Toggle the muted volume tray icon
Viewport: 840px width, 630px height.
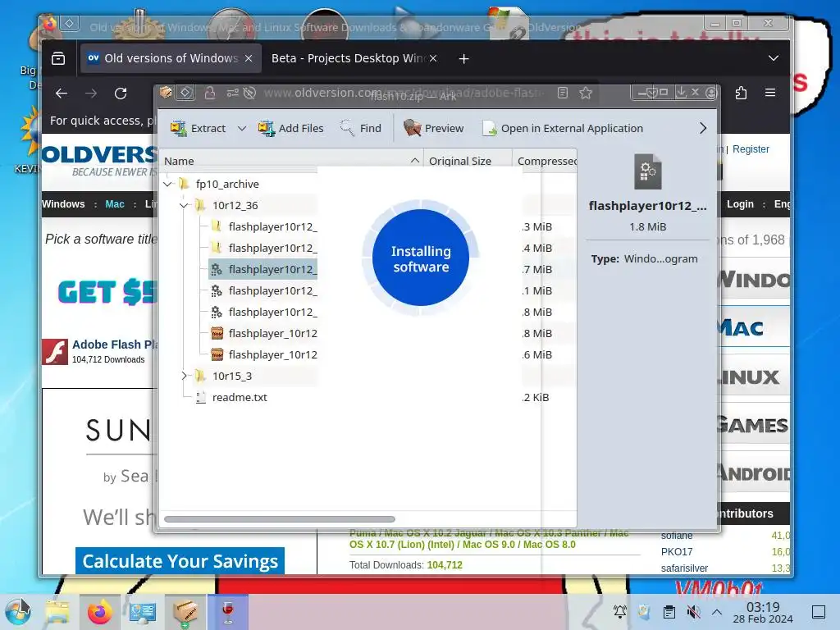click(693, 611)
